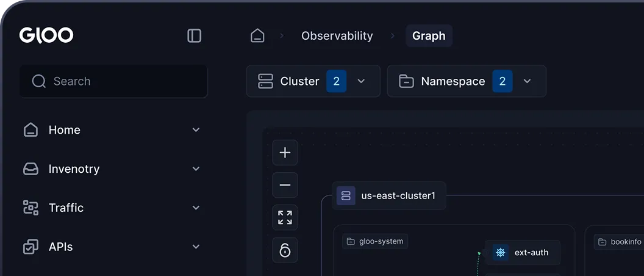The height and width of the screenshot is (276, 644).
Task: Zoom out of the graph
Action: point(285,185)
